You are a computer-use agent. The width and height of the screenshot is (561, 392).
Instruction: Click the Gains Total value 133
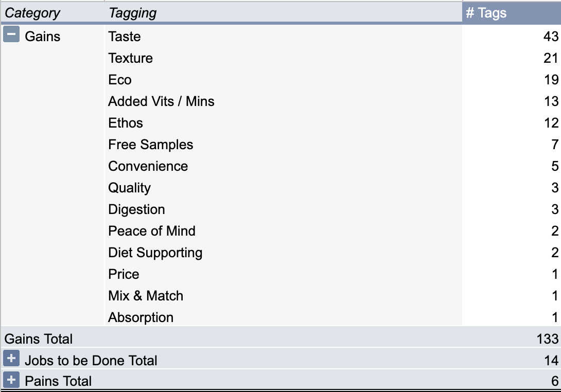pyautogui.click(x=548, y=338)
